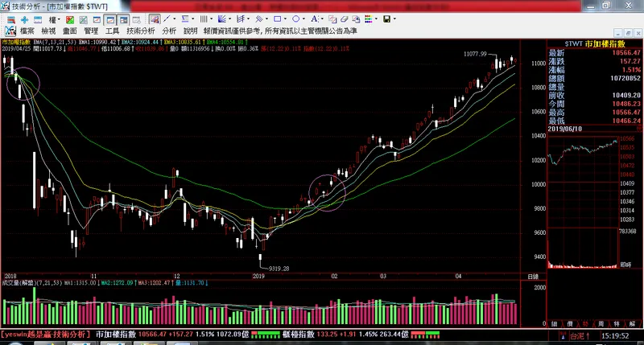Toggle the drawing-mode pencil chart button

(155, 19)
